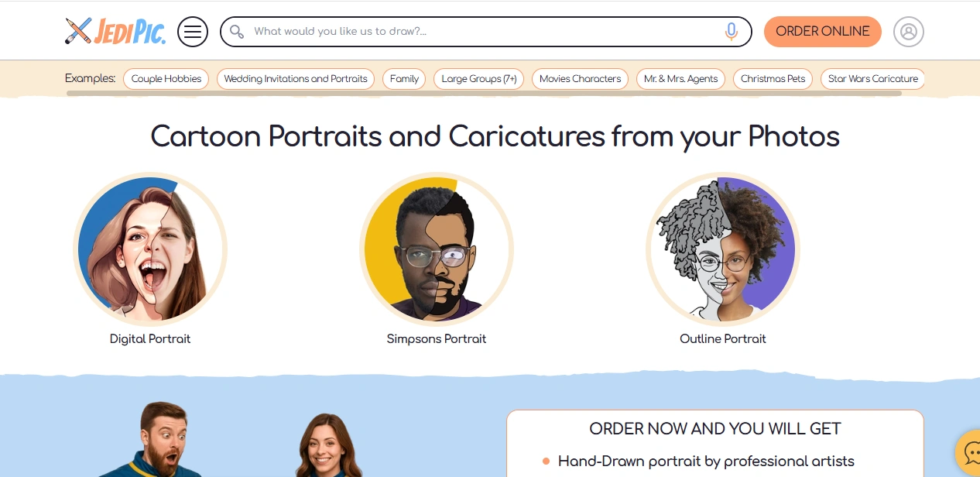The image size is (980, 477).
Task: Choose the Family example tag
Action: point(404,79)
